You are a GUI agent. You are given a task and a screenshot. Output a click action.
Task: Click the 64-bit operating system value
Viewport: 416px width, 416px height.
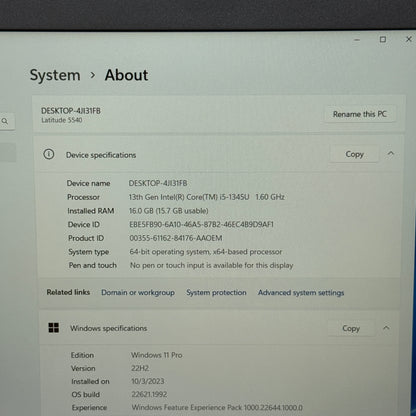click(206, 252)
